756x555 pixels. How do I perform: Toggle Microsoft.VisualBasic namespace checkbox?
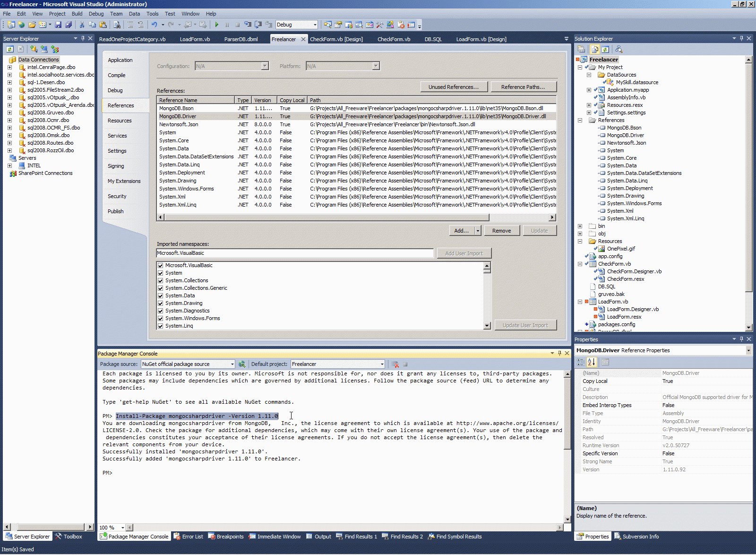pos(160,266)
